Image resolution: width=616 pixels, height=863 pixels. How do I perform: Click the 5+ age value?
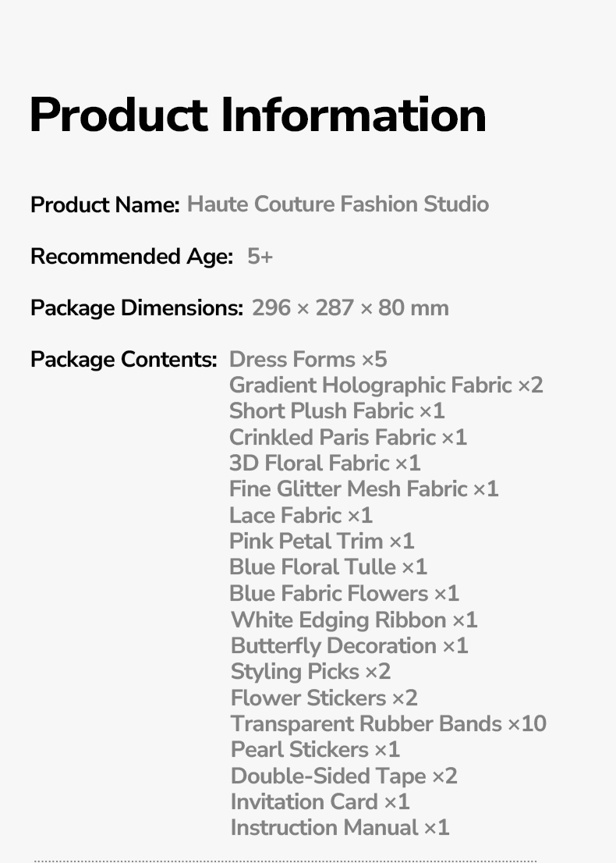[x=260, y=256]
